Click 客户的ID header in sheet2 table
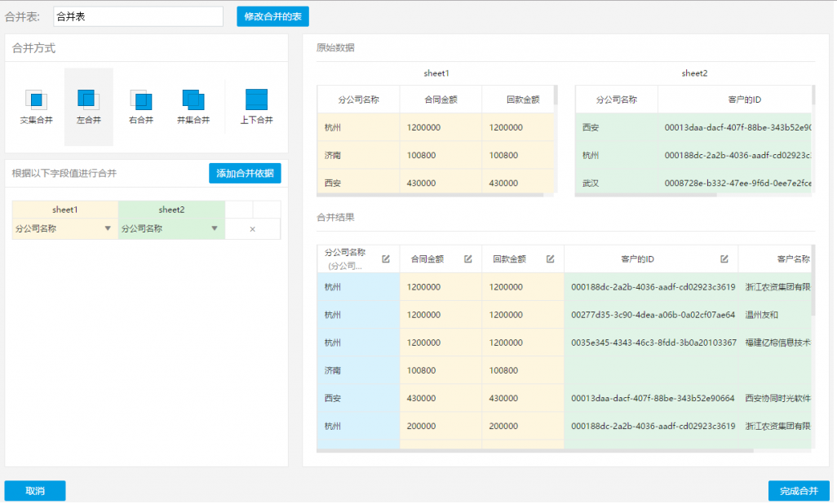 point(744,99)
